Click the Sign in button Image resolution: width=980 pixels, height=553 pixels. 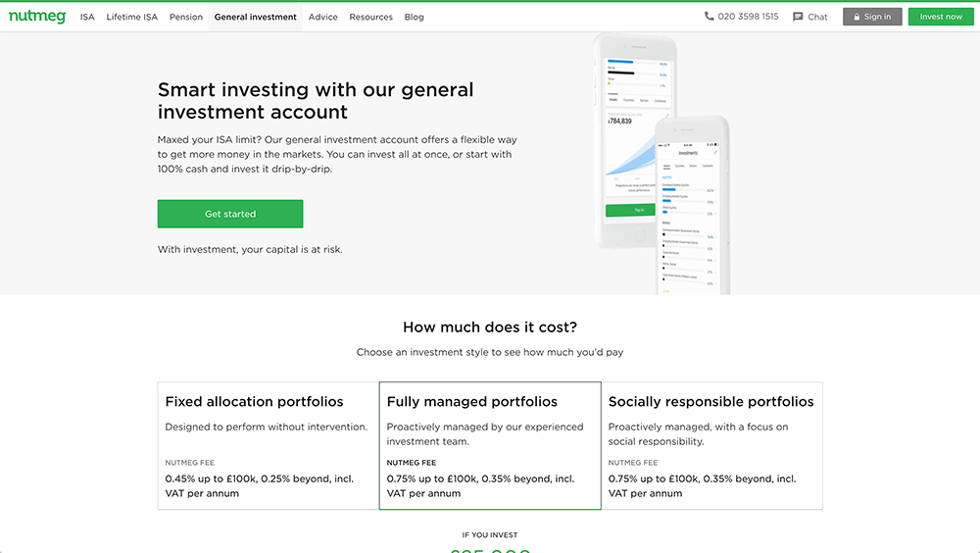pos(872,17)
